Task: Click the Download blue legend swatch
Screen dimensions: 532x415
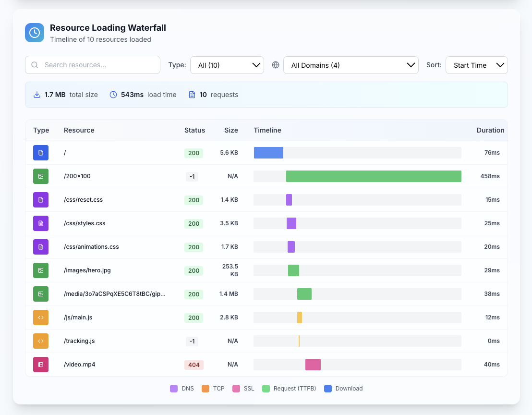Action: click(328, 389)
